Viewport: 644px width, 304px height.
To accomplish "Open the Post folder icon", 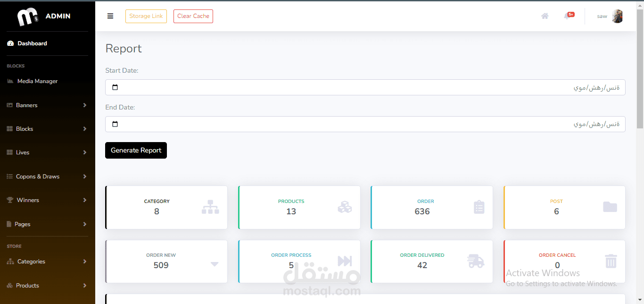I will [610, 207].
